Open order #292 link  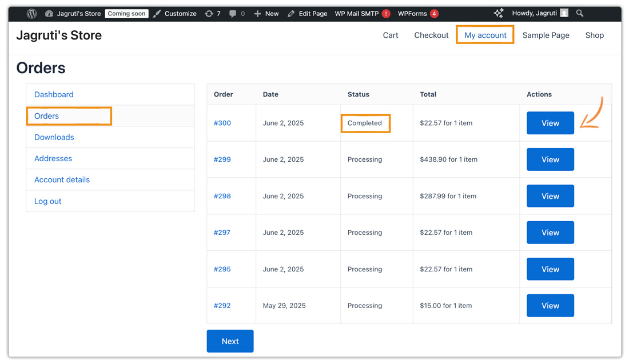click(x=222, y=306)
